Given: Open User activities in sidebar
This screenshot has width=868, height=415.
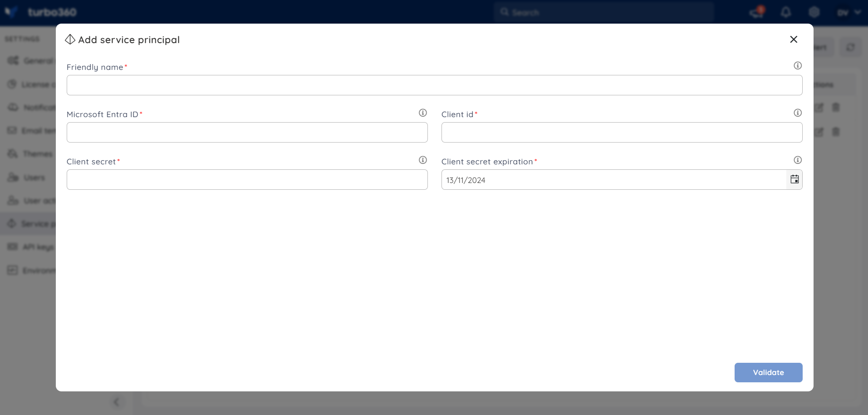Looking at the screenshot, I should tap(28, 201).
